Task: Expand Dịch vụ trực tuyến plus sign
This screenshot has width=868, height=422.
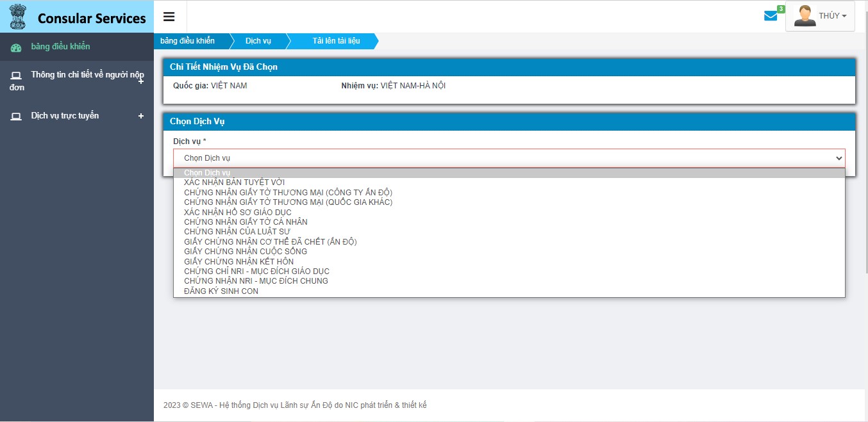Action: click(141, 116)
